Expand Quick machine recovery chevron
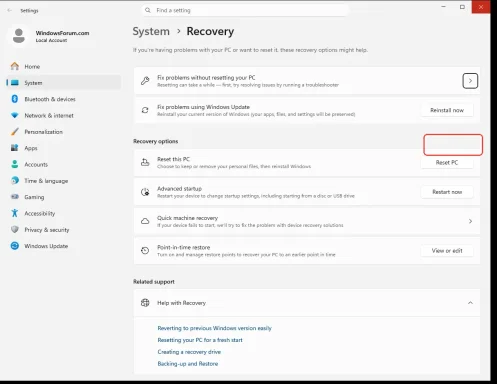Screen dimensions: 497x384 tap(470, 221)
